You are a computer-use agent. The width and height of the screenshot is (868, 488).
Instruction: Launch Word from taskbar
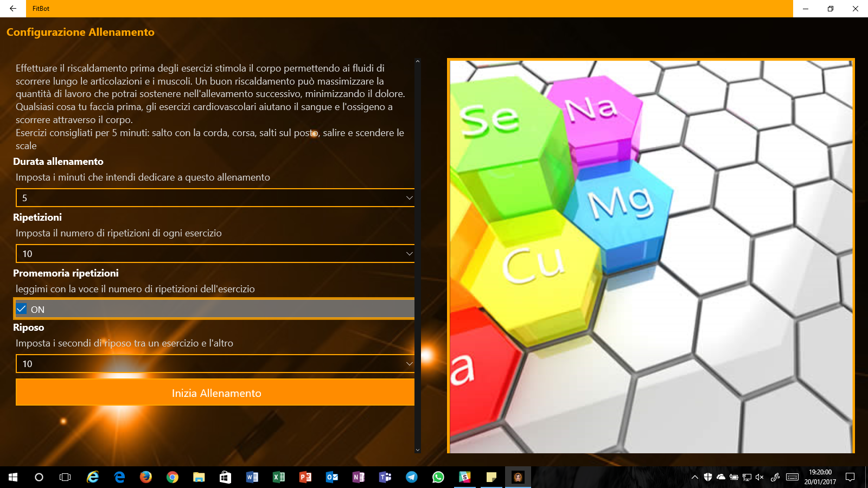[252, 477]
